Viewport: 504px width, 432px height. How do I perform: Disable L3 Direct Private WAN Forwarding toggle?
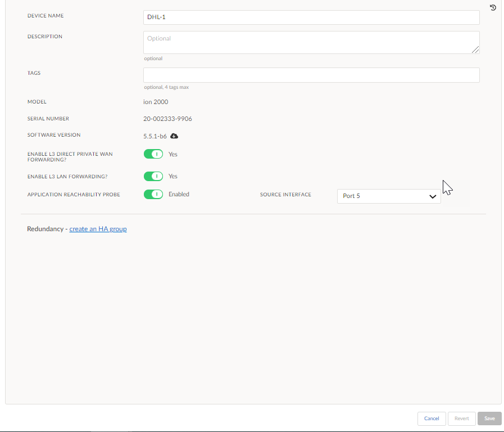153,154
